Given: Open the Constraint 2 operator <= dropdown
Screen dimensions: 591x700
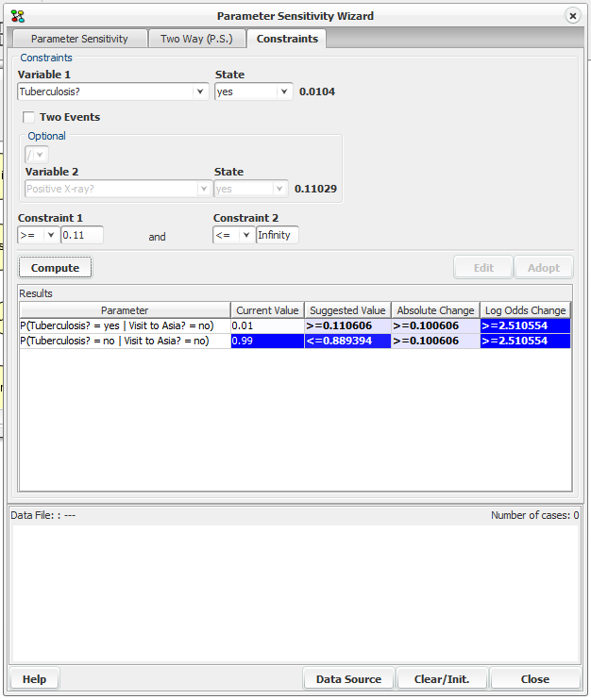Looking at the screenshot, I should [233, 235].
